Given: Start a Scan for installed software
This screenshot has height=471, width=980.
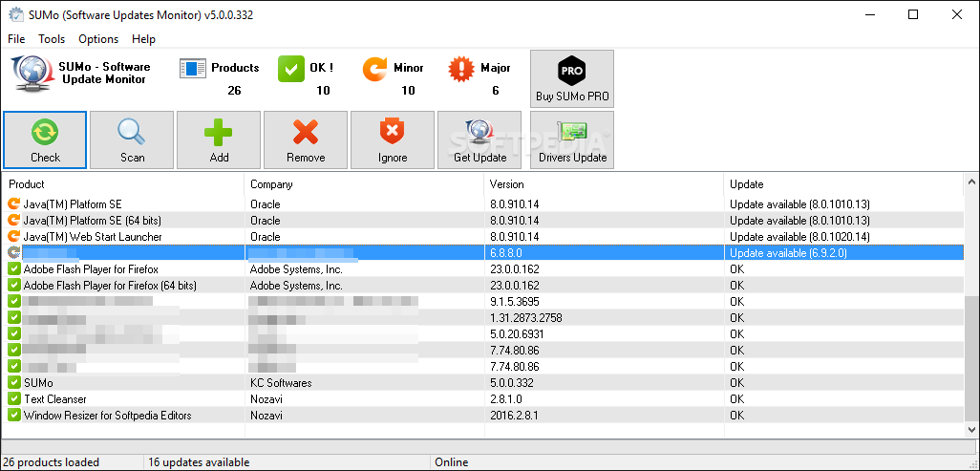Looking at the screenshot, I should click(x=132, y=140).
